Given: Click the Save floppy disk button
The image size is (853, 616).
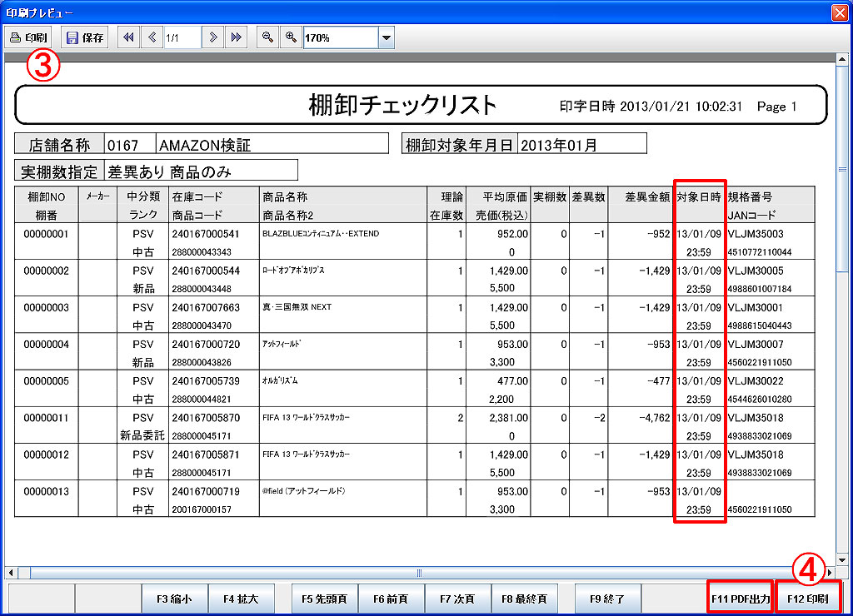Looking at the screenshot, I should pos(84,37).
